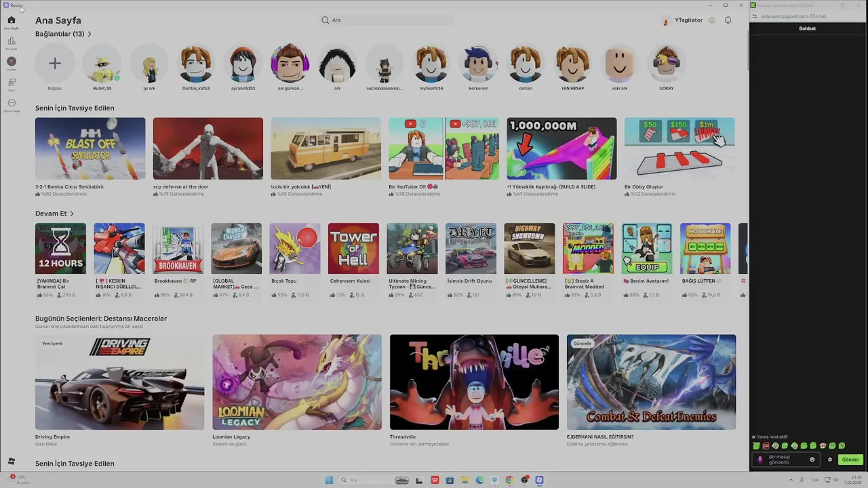
Task: Open myhear934 friend avatar
Action: click(x=431, y=64)
